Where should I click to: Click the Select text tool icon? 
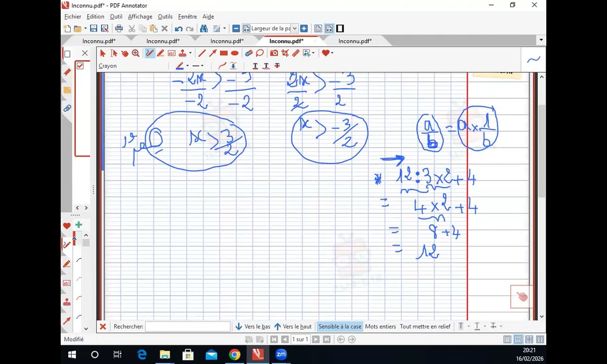114,53
